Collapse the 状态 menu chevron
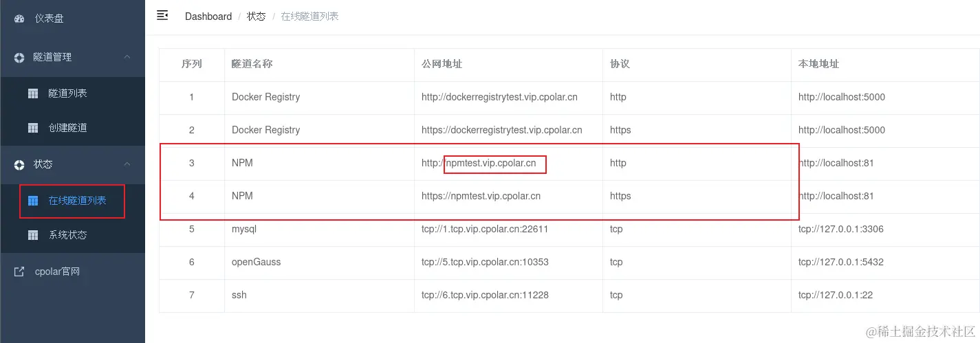980x343 pixels. (127, 164)
